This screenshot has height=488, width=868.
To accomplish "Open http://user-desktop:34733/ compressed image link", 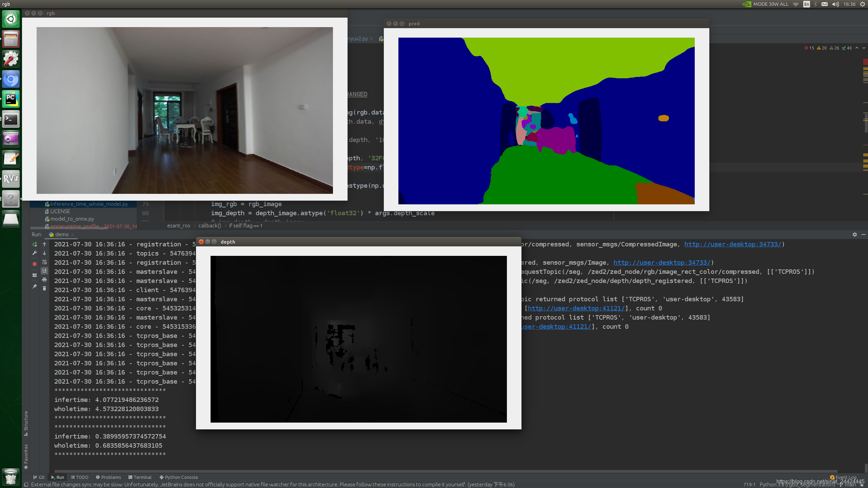I will [732, 244].
